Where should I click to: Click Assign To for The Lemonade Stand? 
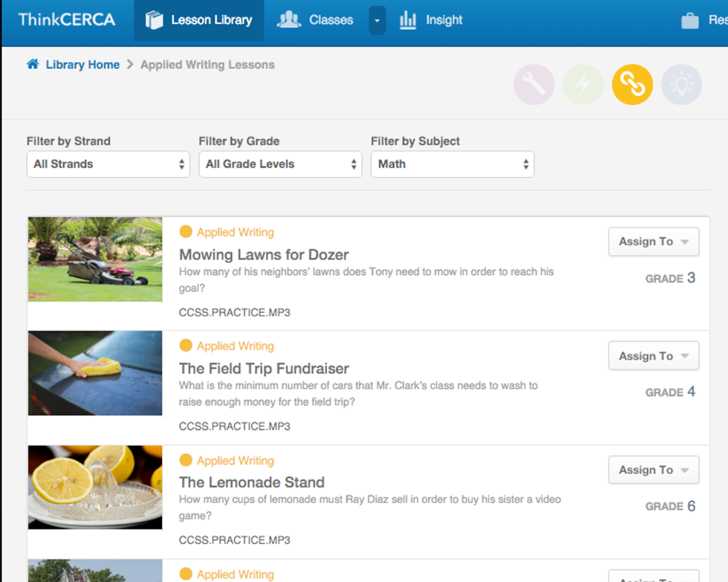(654, 470)
